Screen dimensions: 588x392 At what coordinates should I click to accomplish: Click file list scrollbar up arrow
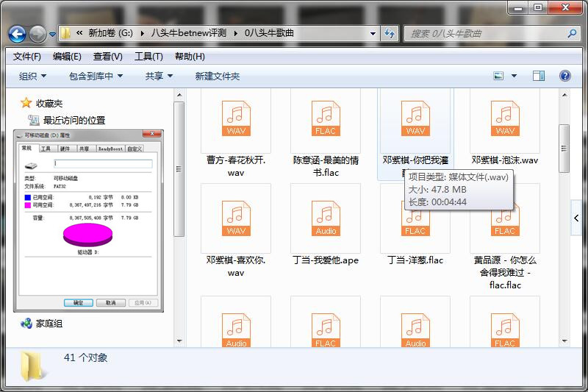564,95
